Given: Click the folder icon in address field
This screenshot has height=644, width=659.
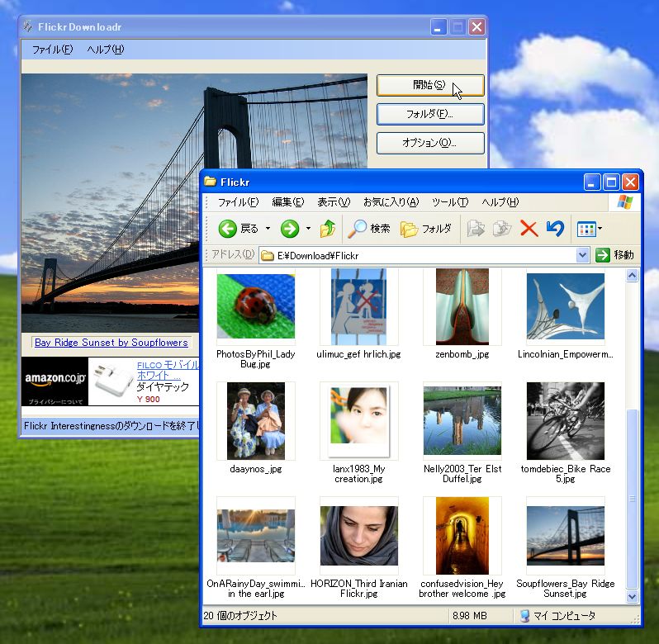Looking at the screenshot, I should click(x=267, y=255).
